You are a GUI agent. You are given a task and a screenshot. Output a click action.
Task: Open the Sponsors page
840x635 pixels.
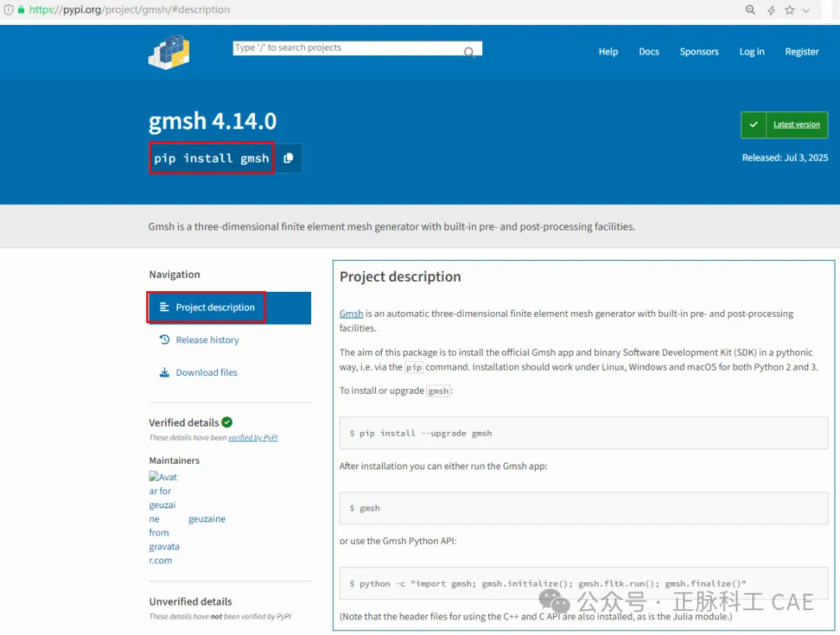699,51
